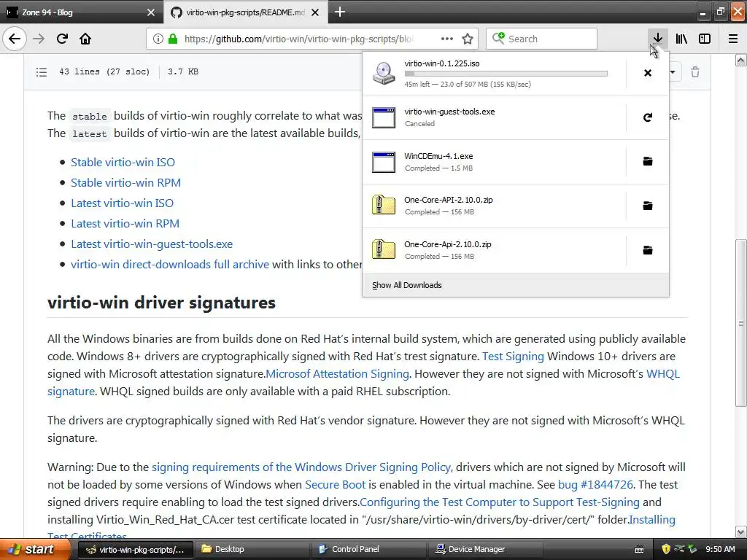Screen dimensions: 747x560
Task: Click the on-screen keyboard tray icon
Action: point(639,550)
